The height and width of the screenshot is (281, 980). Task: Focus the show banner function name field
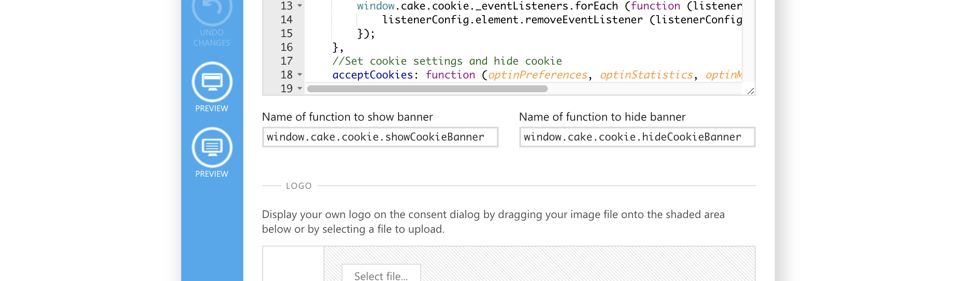[380, 137]
